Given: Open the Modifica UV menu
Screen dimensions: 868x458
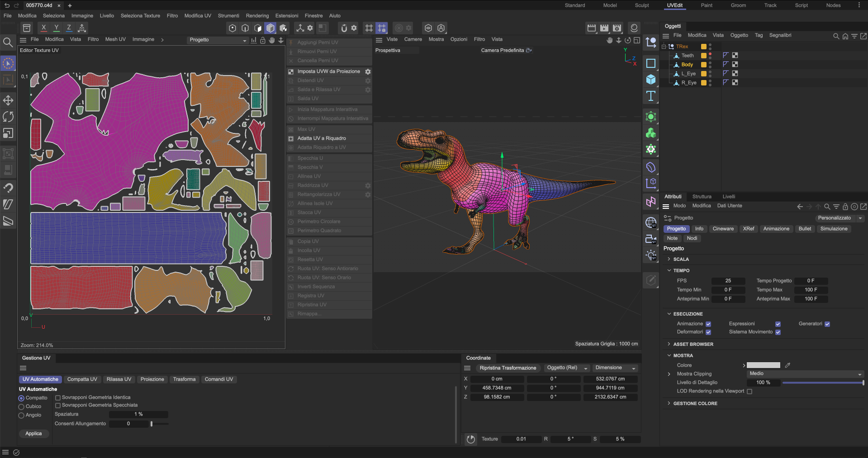Looking at the screenshot, I should (x=198, y=16).
